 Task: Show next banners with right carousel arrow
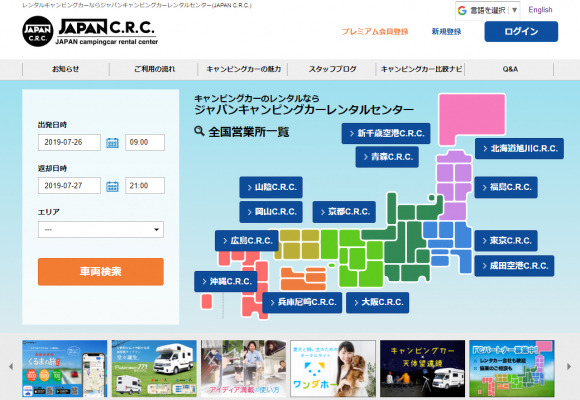click(x=569, y=366)
